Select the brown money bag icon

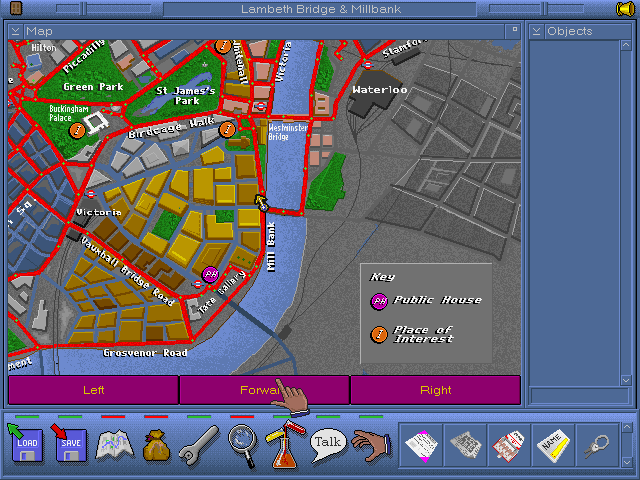pos(156,445)
